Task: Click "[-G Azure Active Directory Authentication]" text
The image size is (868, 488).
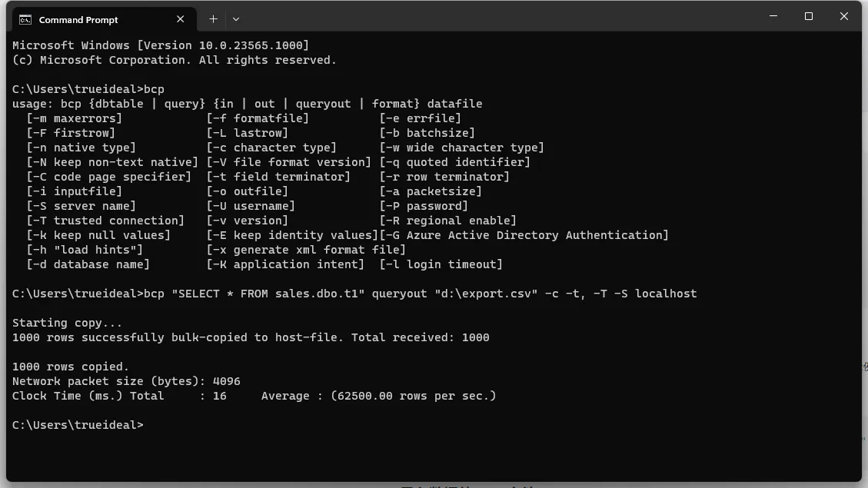Action: [524, 235]
